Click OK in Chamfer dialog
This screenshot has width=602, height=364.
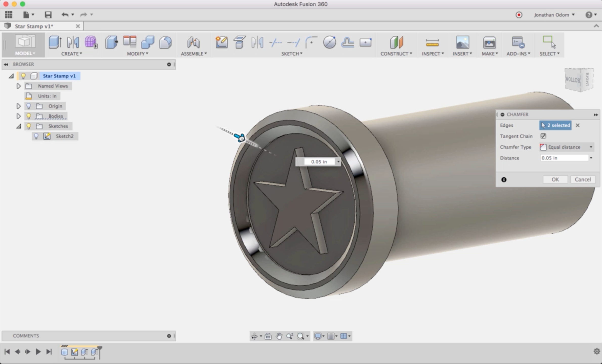pos(555,179)
